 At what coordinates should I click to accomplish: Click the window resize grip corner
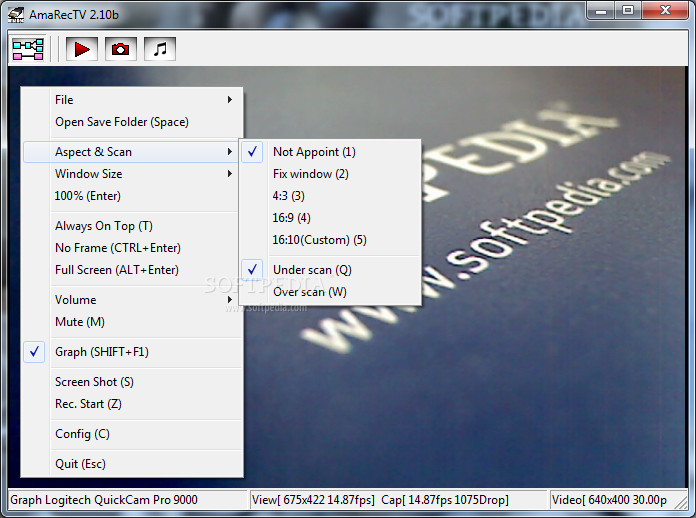[x=681, y=502]
